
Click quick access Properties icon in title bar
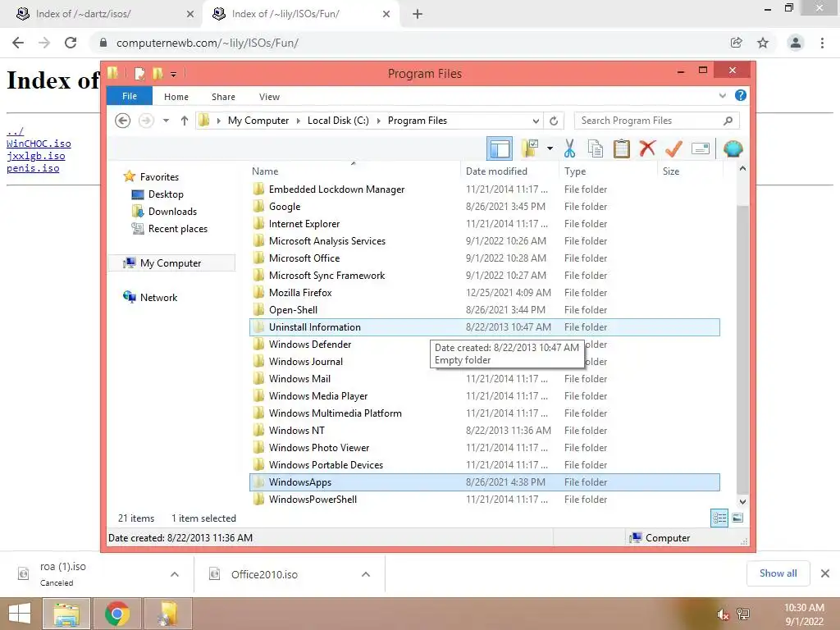(x=139, y=73)
